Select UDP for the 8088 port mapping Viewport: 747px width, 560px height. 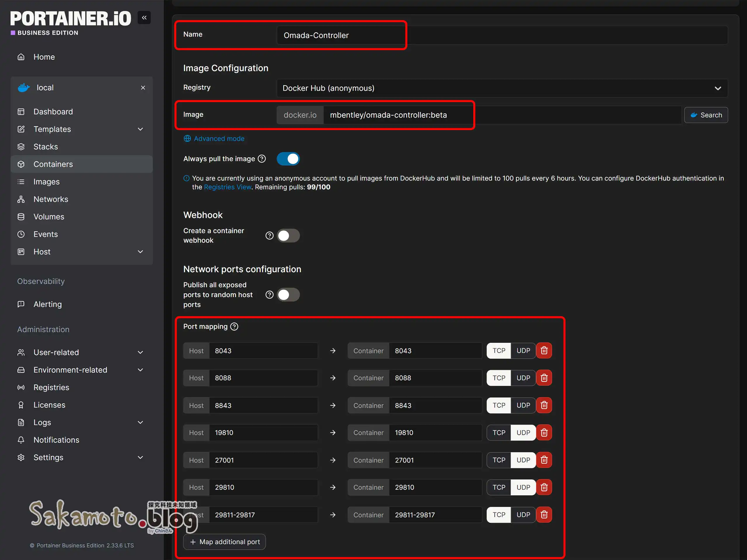[x=523, y=378]
